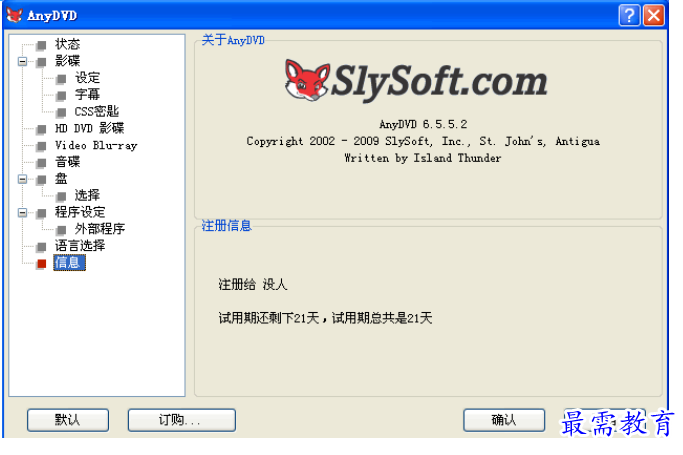Select the highlighted 信息 entry
Image resolution: width=683 pixels, height=455 pixels.
pyautogui.click(x=69, y=263)
